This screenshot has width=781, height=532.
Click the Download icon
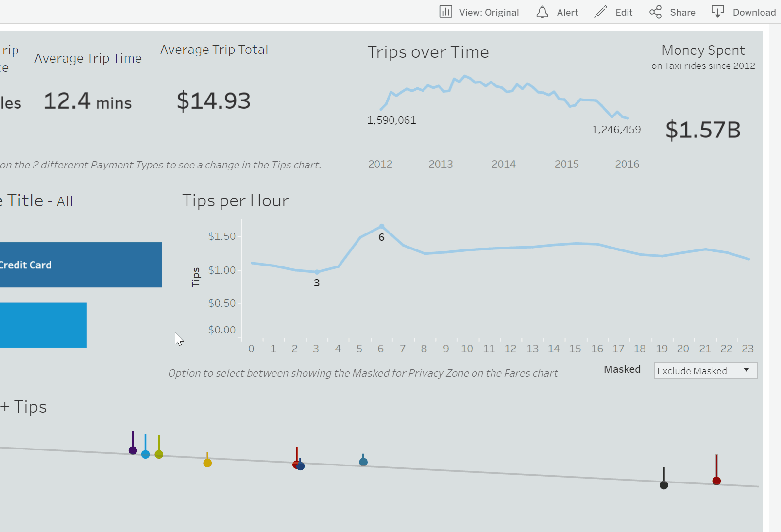click(x=717, y=12)
